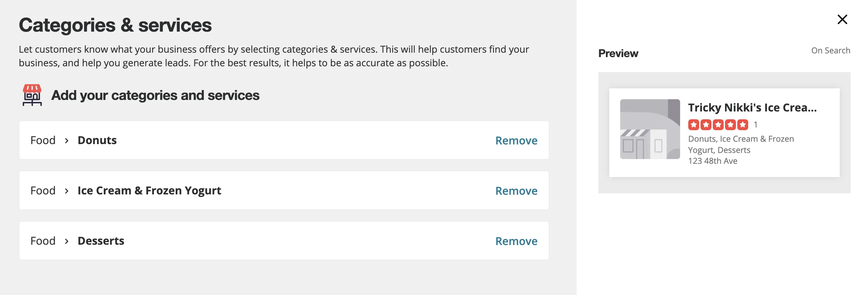868x295 pixels.
Task: Click the 123 48th Ave address text
Action: (x=712, y=161)
